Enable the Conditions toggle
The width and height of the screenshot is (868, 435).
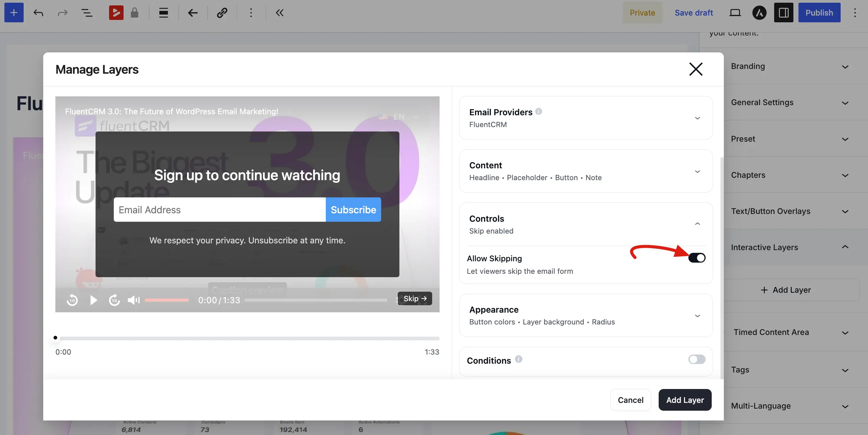[x=697, y=359]
